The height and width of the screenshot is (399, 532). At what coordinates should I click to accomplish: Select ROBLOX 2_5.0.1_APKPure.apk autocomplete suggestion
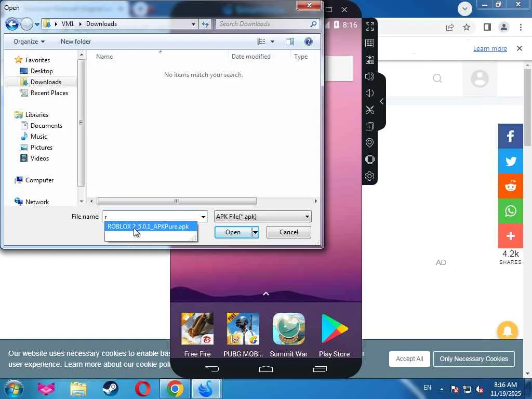click(x=151, y=227)
